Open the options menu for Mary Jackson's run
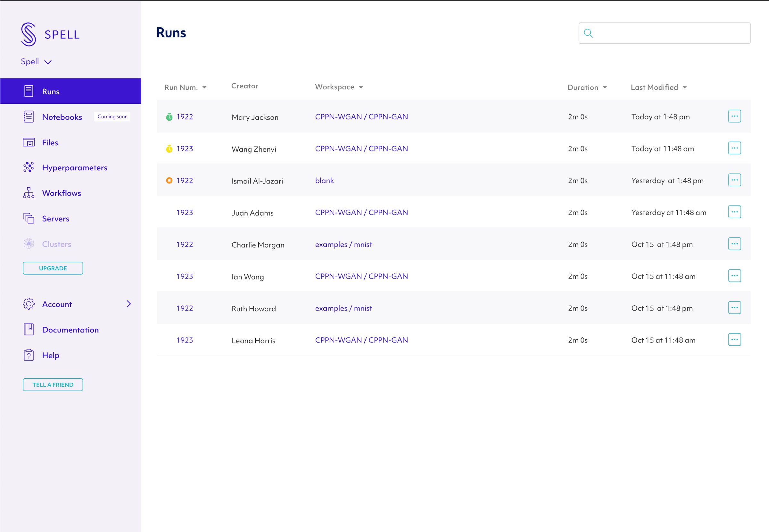The image size is (769, 532). (x=735, y=116)
